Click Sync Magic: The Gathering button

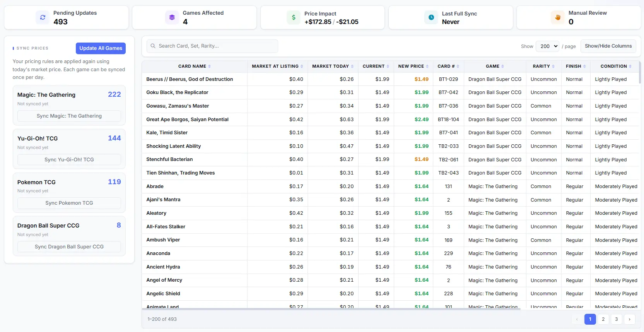[69, 116]
